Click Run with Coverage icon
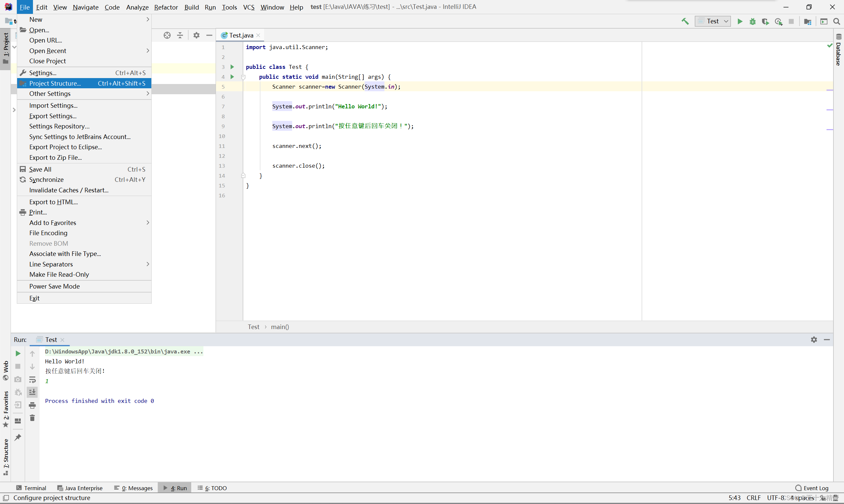844x504 pixels. (x=765, y=21)
